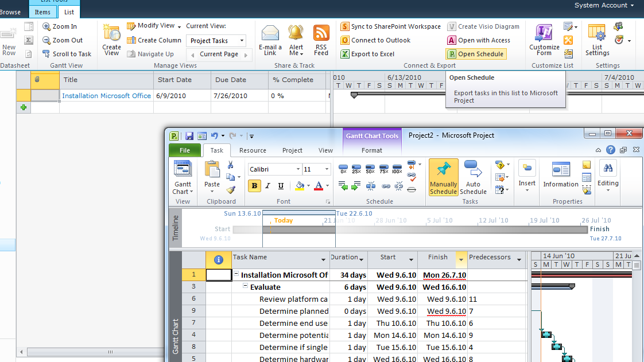
Task: Switch to Project tab in Microsoft Project
Action: tap(292, 150)
